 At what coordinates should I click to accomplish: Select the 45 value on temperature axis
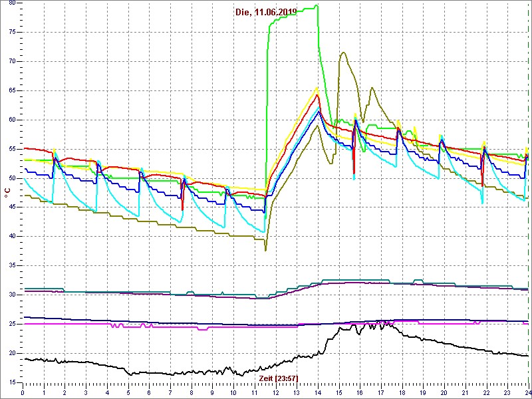[11, 207]
